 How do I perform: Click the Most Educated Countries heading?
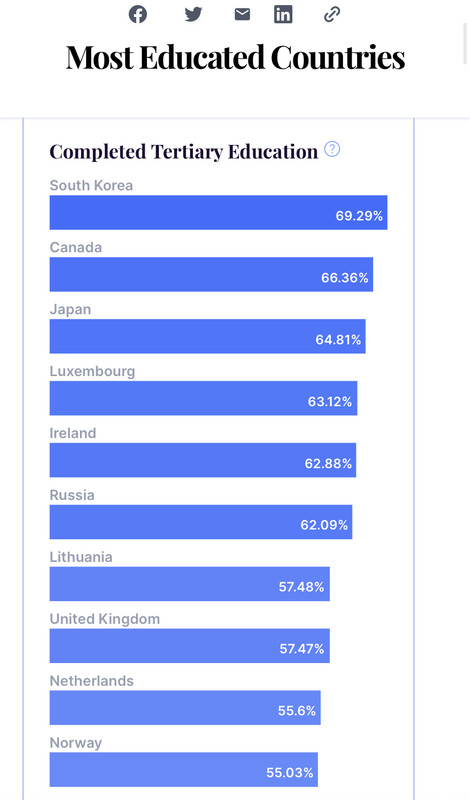(235, 57)
